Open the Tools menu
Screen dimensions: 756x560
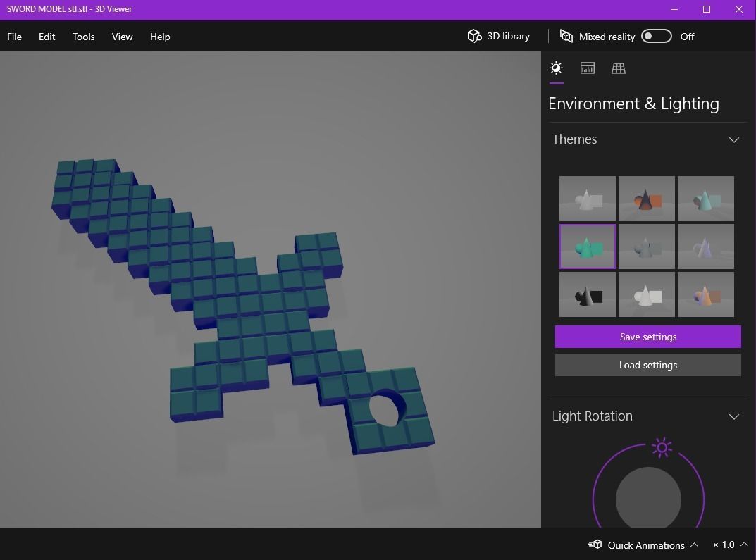coord(83,37)
